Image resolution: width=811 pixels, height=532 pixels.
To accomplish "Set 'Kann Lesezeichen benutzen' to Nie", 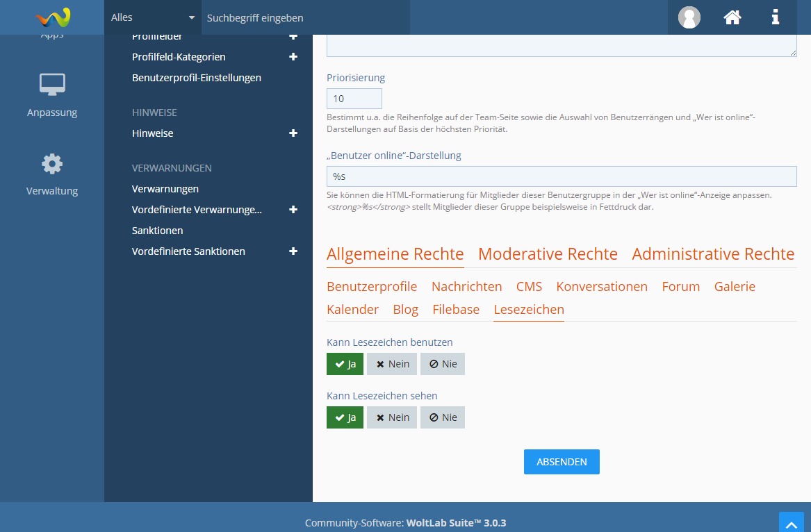I will tap(443, 364).
